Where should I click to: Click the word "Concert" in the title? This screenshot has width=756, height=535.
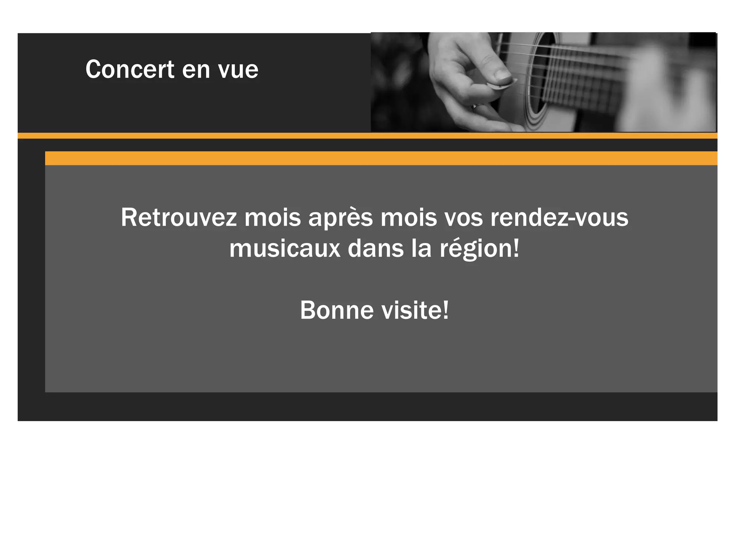point(130,69)
